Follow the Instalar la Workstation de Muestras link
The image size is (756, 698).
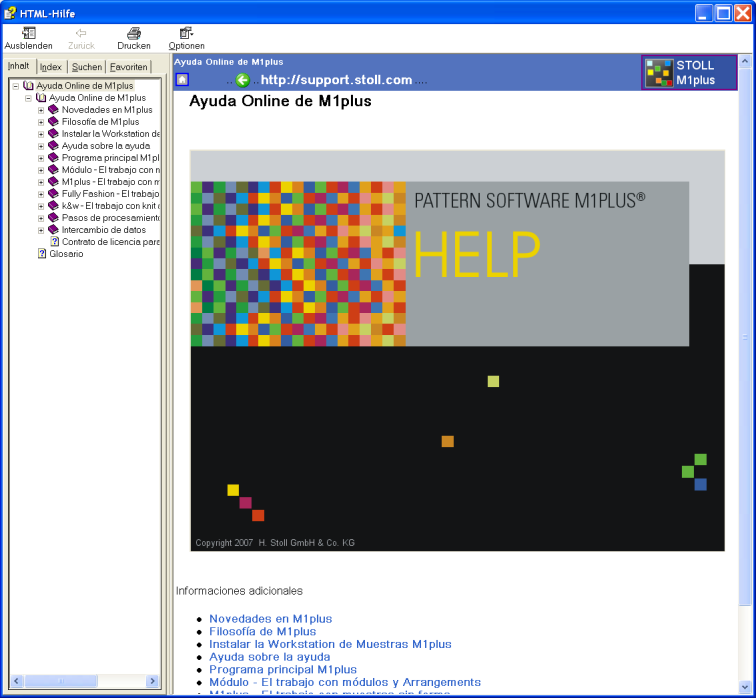pyautogui.click(x=330, y=644)
